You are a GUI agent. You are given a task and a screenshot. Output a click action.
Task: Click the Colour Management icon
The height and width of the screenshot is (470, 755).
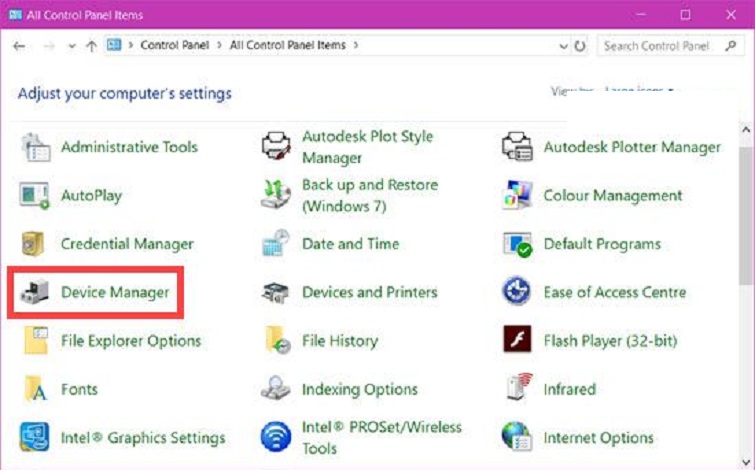pos(517,195)
